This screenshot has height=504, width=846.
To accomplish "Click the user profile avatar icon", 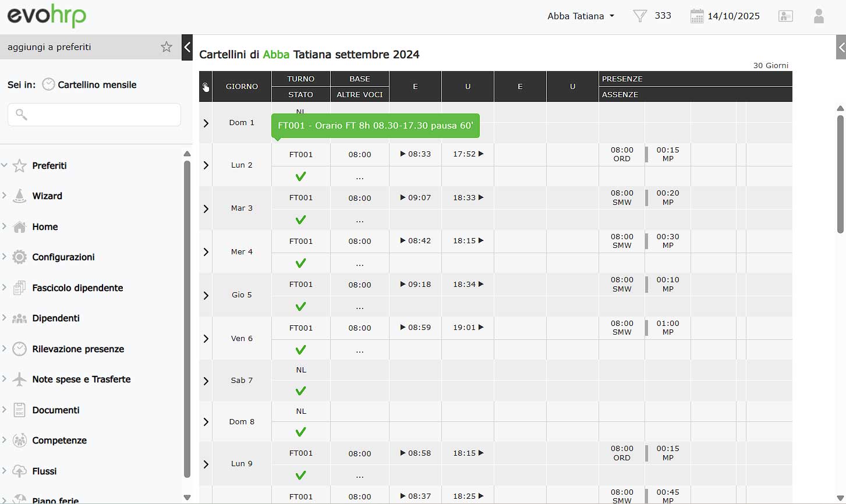I will pos(819,16).
